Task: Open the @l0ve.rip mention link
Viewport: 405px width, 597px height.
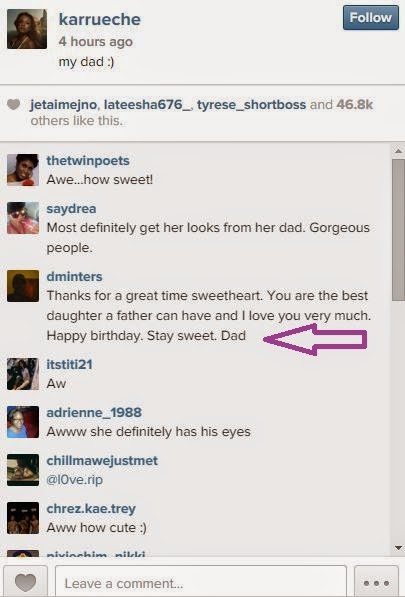Action: pyautogui.click(x=75, y=479)
